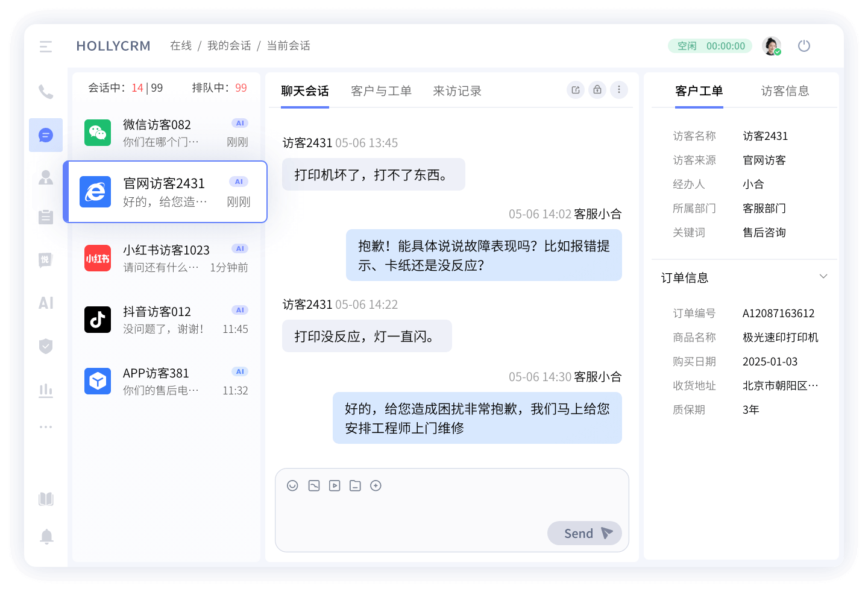This screenshot has width=868, height=591.
Task: Open the three-dot more options menu
Action: (619, 89)
